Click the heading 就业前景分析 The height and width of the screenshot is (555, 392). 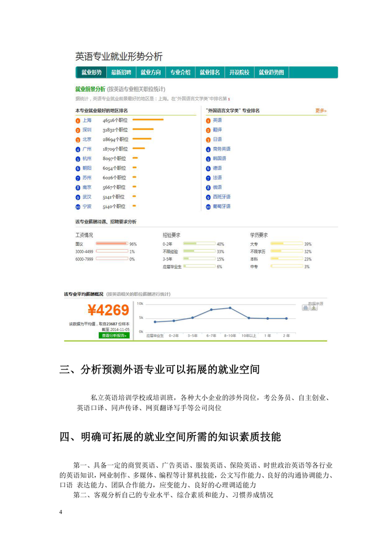coord(90,89)
